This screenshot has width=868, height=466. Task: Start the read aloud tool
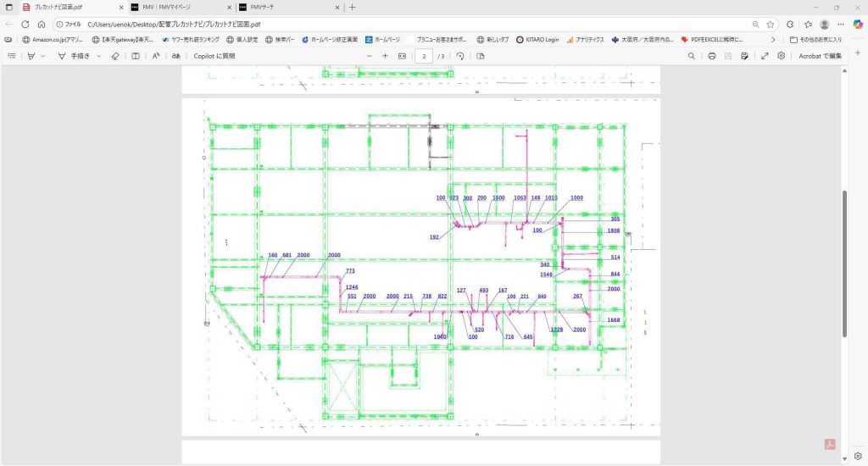coord(156,56)
